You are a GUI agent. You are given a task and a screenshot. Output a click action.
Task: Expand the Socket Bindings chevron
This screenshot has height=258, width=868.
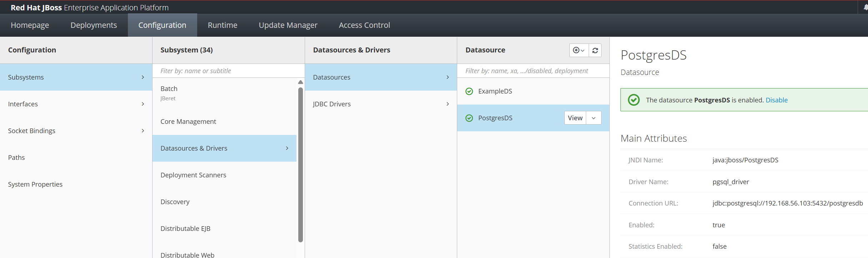(x=143, y=131)
